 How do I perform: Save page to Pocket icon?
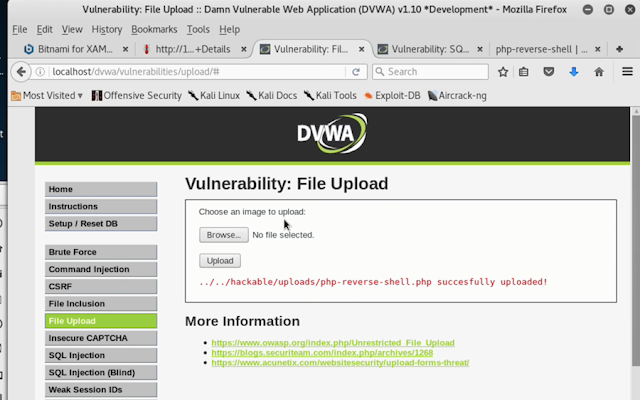(549, 72)
